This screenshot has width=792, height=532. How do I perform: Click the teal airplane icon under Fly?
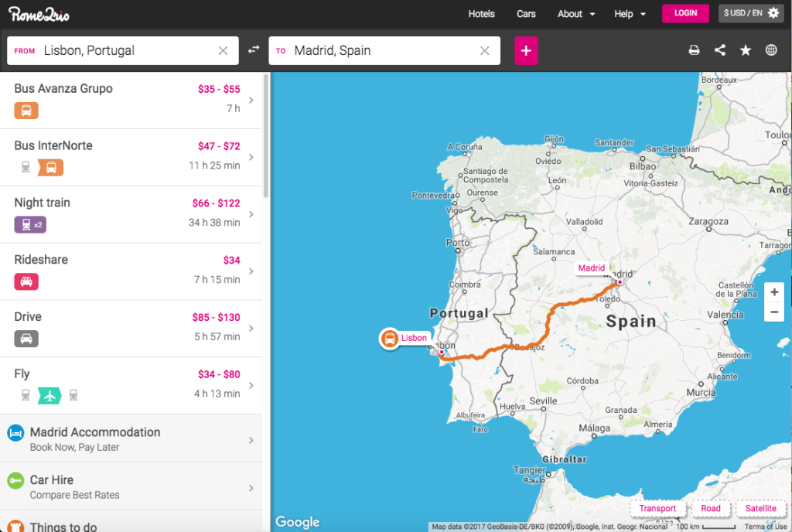click(49, 396)
